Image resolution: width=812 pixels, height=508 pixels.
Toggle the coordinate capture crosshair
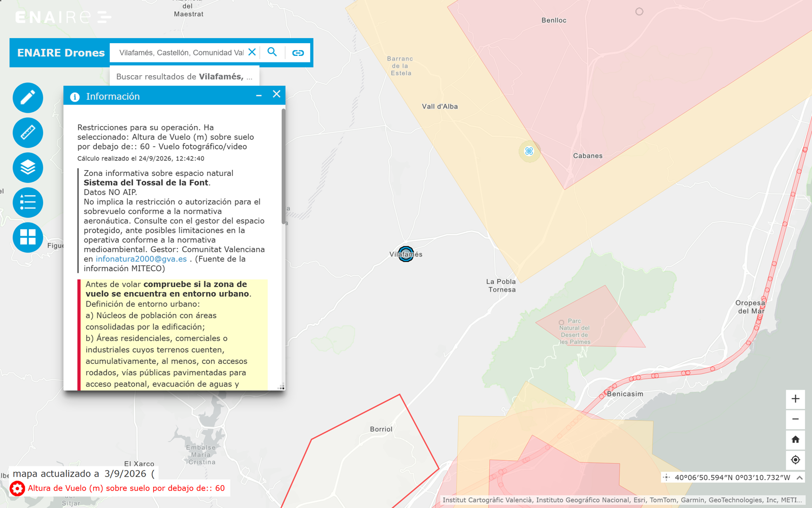(666, 478)
